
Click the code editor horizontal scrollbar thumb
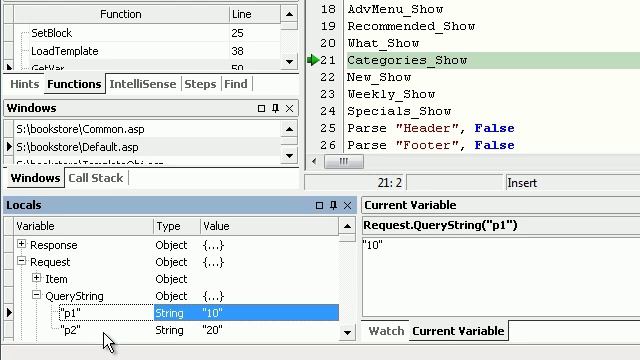point(344,162)
